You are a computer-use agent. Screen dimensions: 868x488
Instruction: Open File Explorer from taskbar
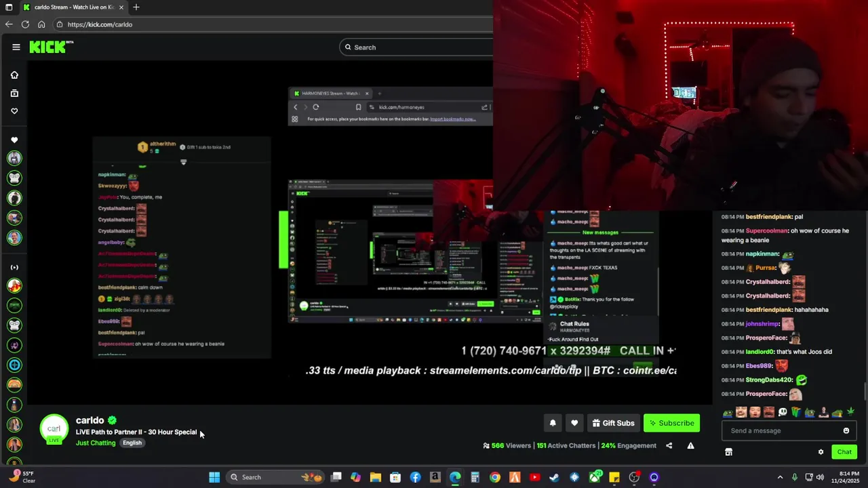[x=376, y=477]
